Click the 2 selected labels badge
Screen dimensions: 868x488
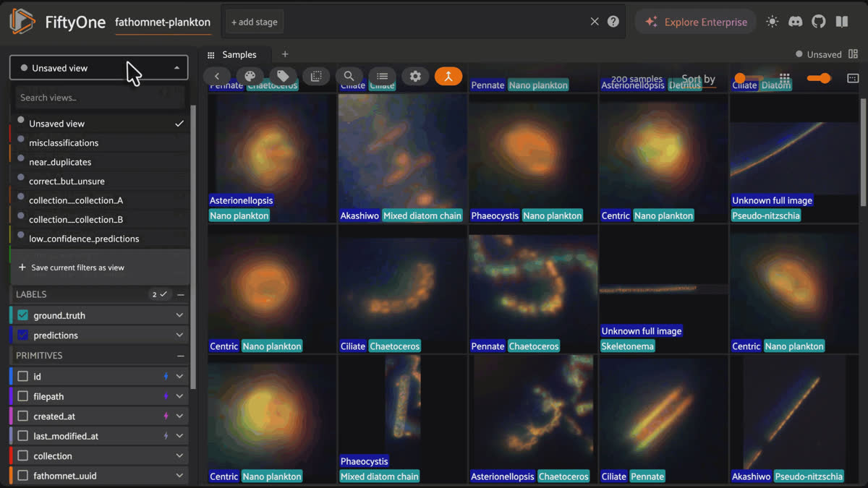158,294
